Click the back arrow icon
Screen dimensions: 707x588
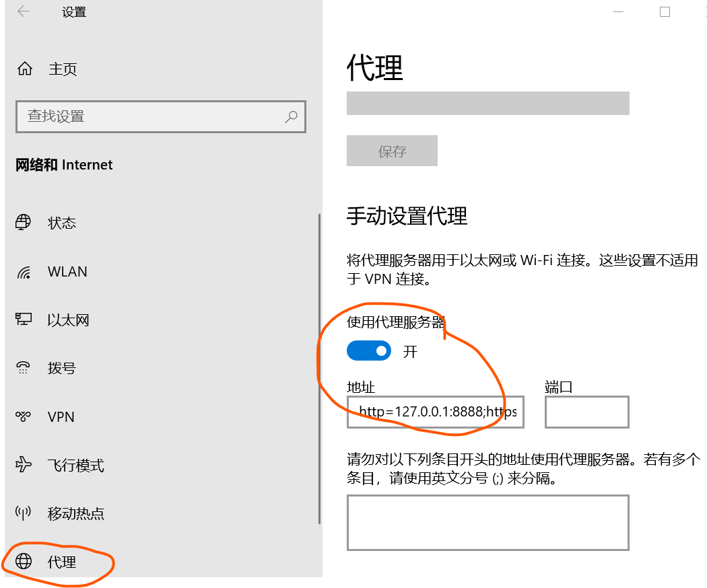[24, 12]
